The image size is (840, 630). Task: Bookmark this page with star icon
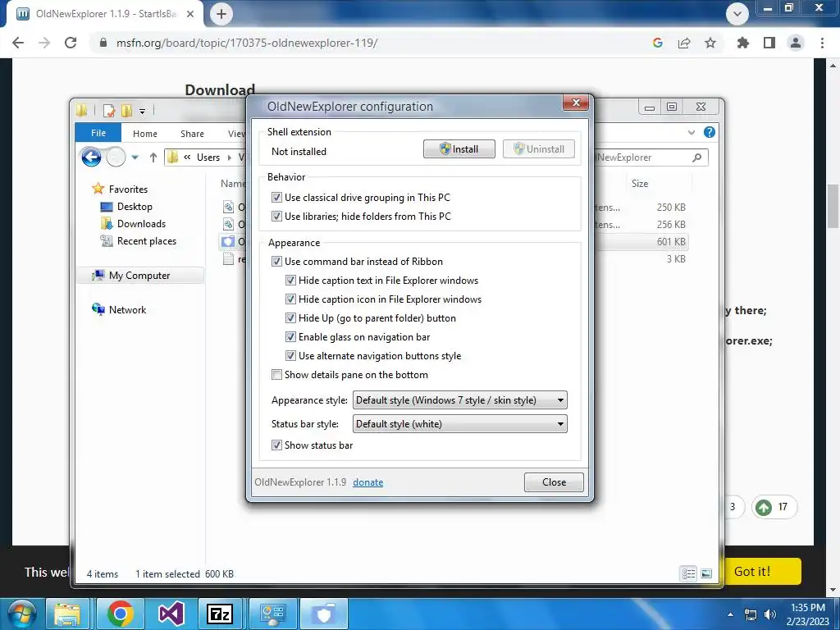710,43
